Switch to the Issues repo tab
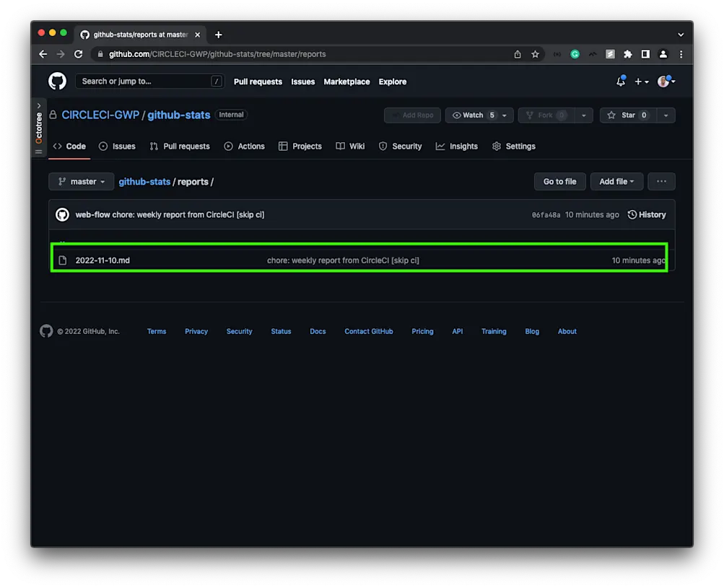This screenshot has width=724, height=588. pos(117,146)
